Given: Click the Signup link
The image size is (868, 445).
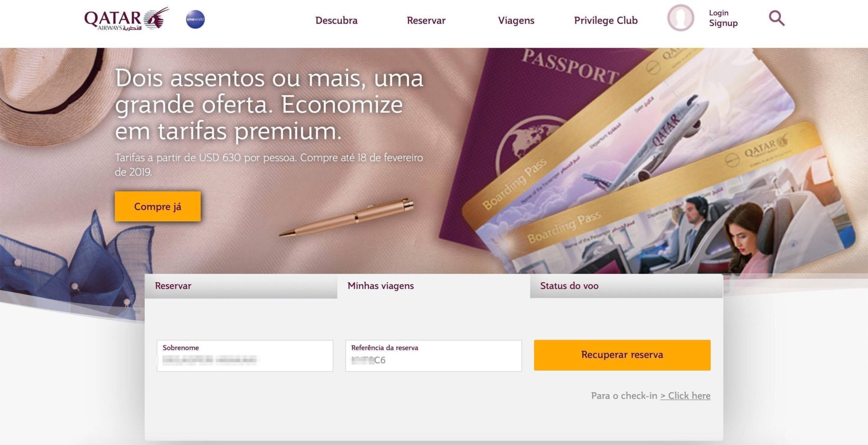Looking at the screenshot, I should [723, 23].
